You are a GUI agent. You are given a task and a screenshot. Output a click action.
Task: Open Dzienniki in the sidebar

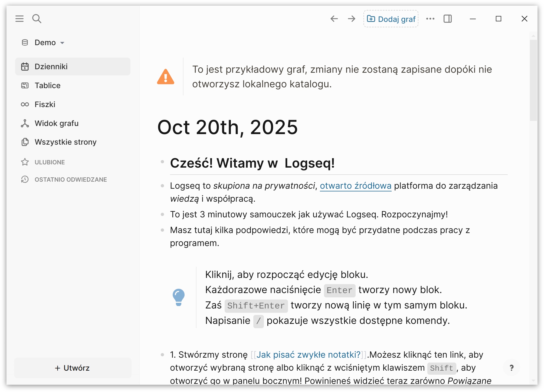click(73, 67)
